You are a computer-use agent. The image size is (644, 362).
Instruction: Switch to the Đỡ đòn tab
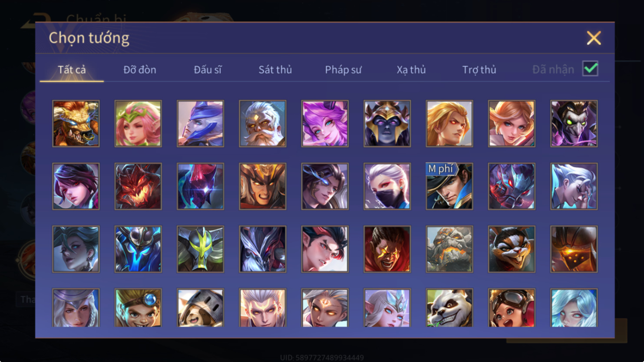tap(140, 69)
